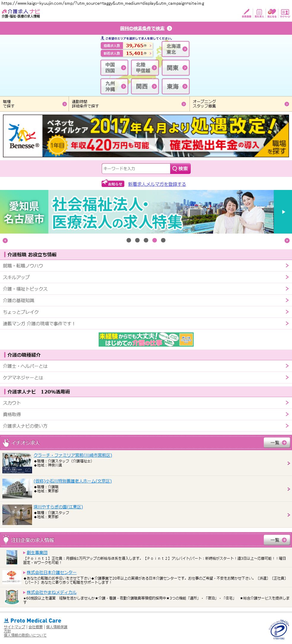Open 見た求人 calendar icon

(x=259, y=13)
